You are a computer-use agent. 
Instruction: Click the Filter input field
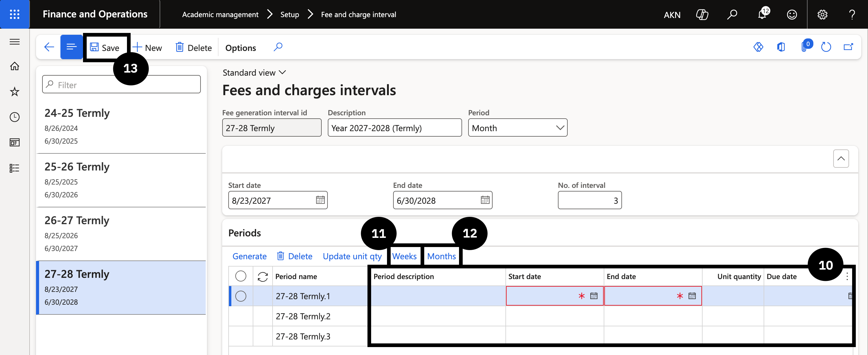pyautogui.click(x=121, y=84)
